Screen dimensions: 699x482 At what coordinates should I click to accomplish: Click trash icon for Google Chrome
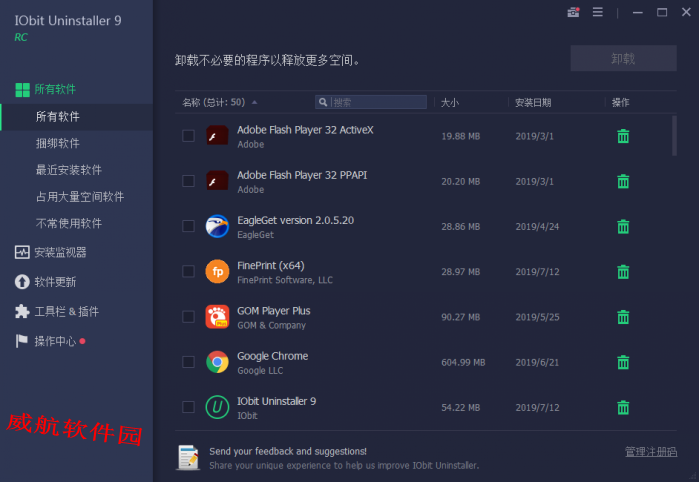(x=623, y=363)
